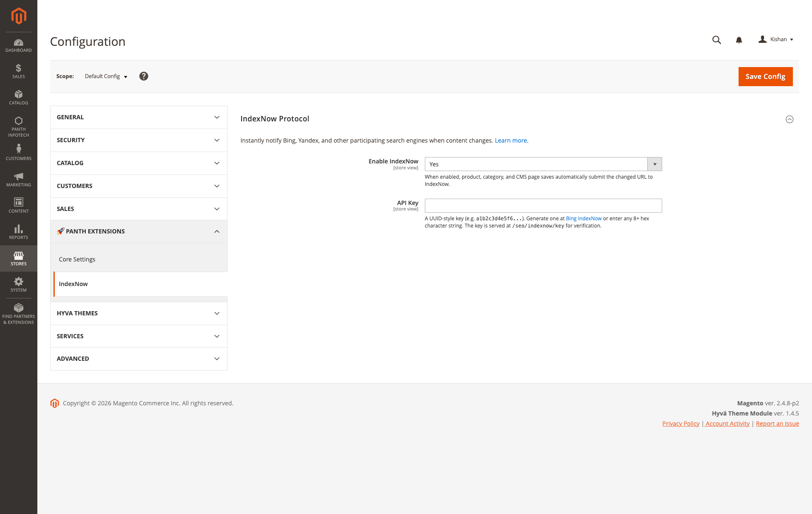Open the Bing IndexNow link
The width and height of the screenshot is (812, 514).
click(583, 218)
